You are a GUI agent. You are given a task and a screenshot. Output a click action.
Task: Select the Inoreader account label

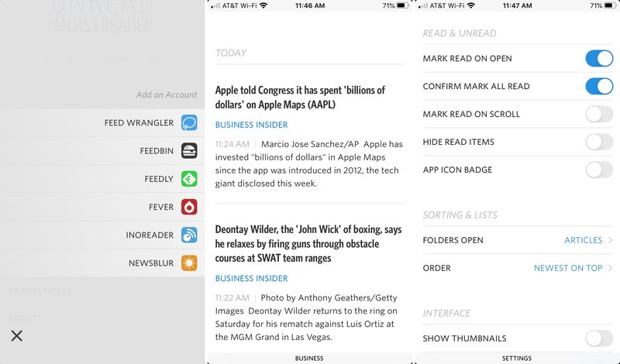coord(150,235)
